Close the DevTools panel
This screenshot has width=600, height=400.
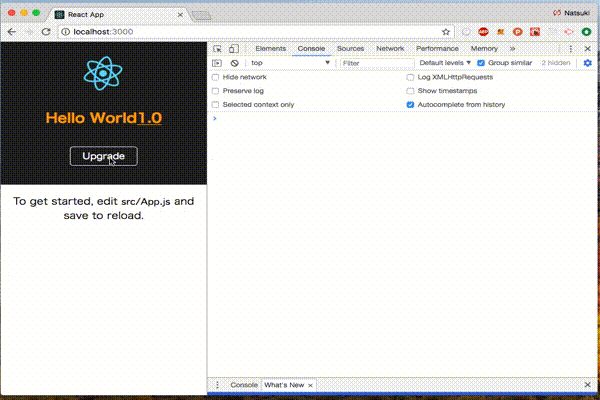click(x=588, y=49)
